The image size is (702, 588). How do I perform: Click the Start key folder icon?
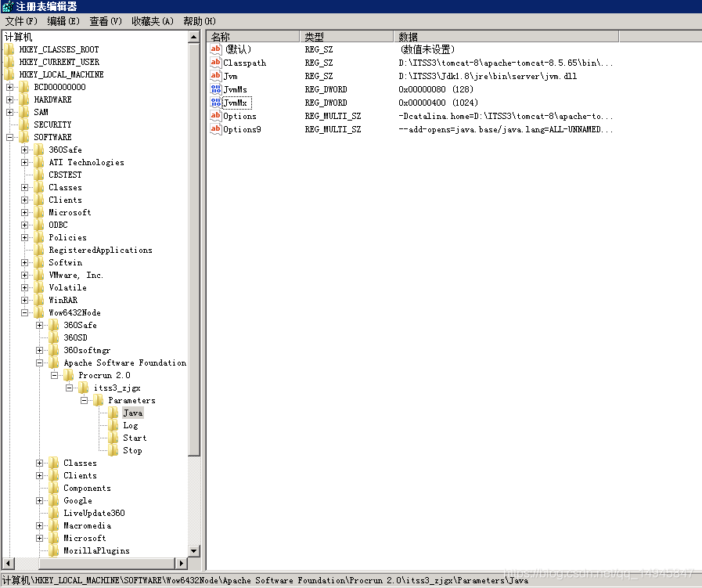[113, 438]
